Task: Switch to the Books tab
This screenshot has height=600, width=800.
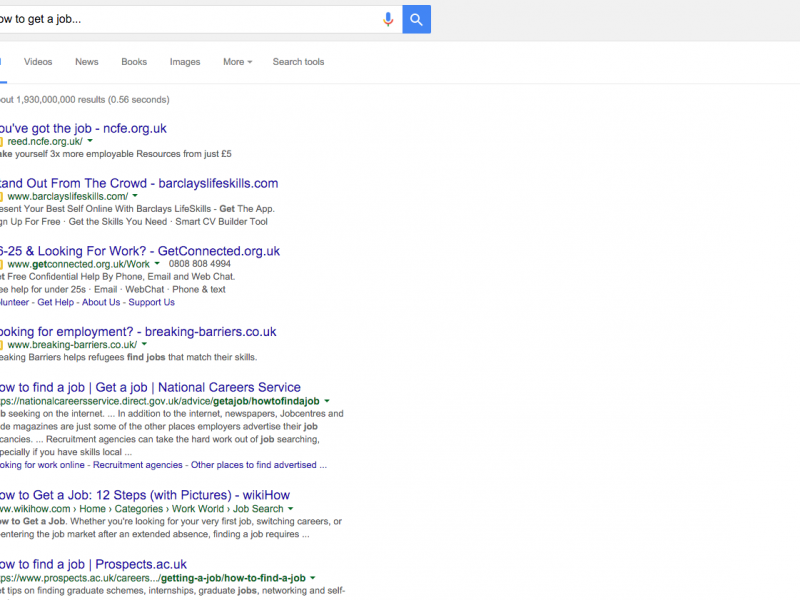Action: coord(134,62)
